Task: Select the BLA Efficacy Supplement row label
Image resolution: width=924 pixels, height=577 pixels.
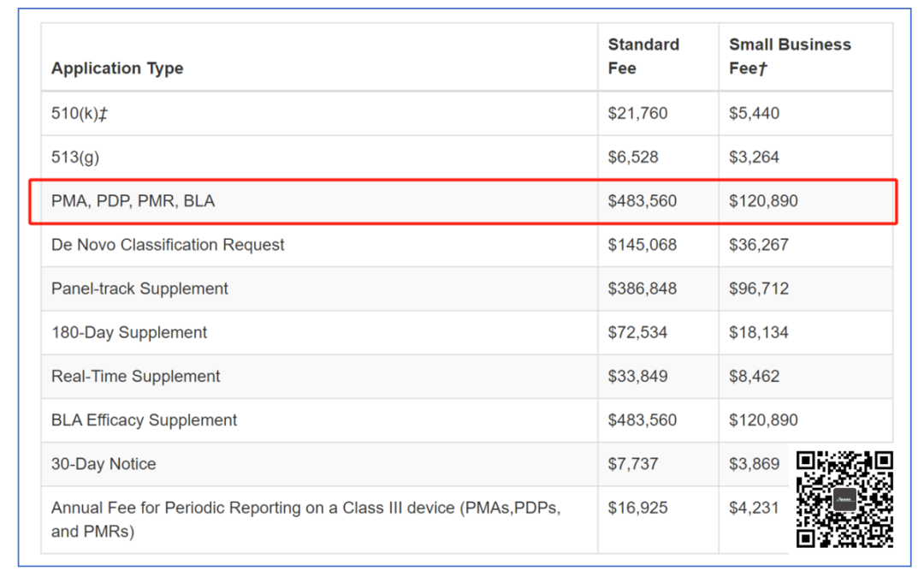Action: pyautogui.click(x=144, y=420)
